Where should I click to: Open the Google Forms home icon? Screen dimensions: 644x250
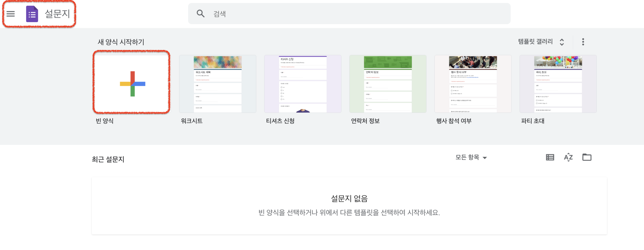point(32,14)
